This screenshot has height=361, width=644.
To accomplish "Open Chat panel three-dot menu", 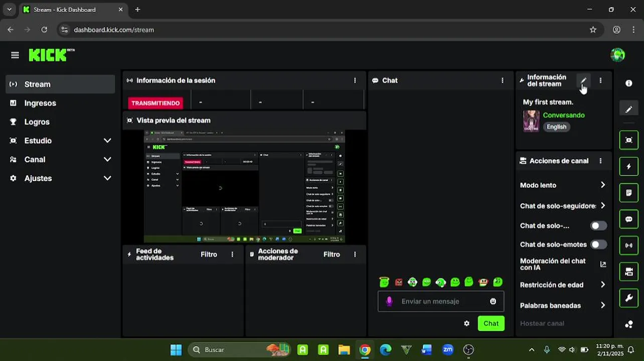I will (503, 80).
